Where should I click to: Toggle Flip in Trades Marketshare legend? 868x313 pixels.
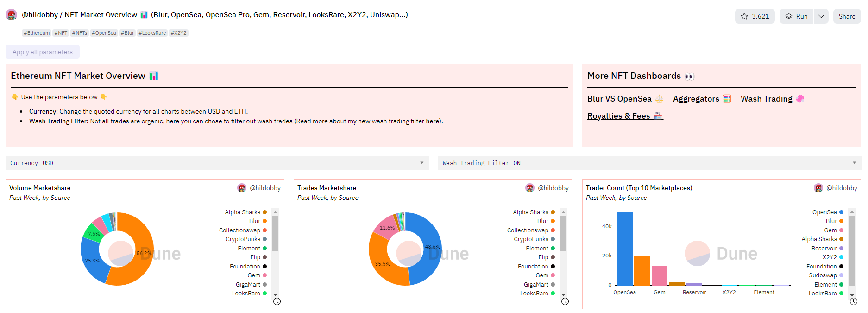(x=547, y=257)
